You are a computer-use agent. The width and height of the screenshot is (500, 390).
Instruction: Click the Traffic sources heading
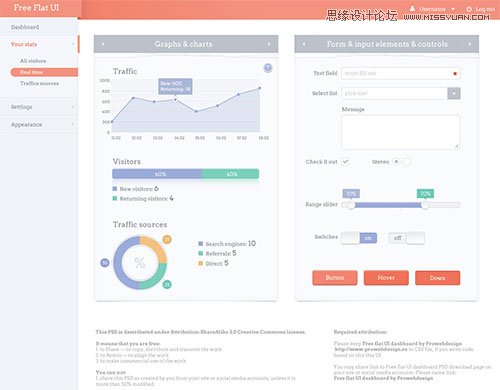pyautogui.click(x=140, y=224)
